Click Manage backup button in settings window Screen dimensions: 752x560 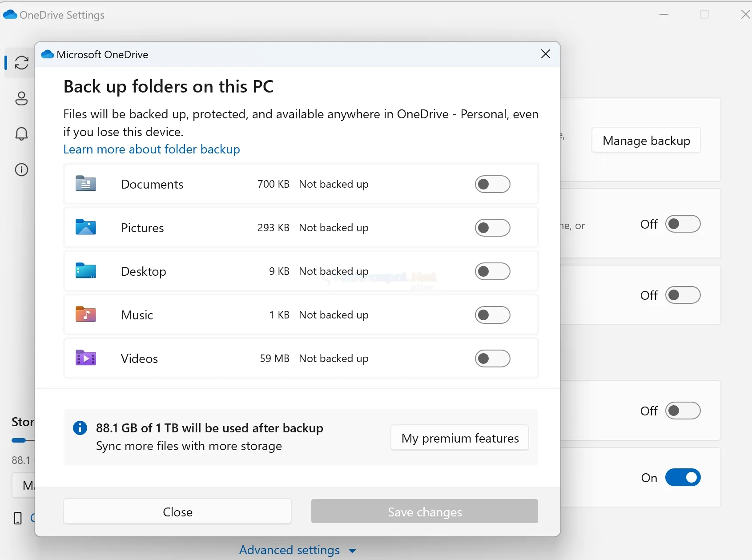(646, 141)
